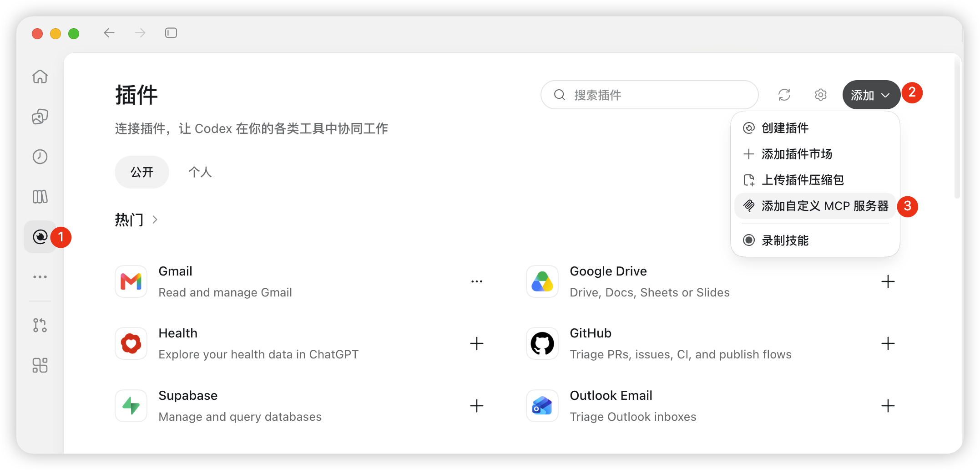This screenshot has height=470, width=980.
Task: Toggle the sidebar panel icon
Action: coord(171,33)
